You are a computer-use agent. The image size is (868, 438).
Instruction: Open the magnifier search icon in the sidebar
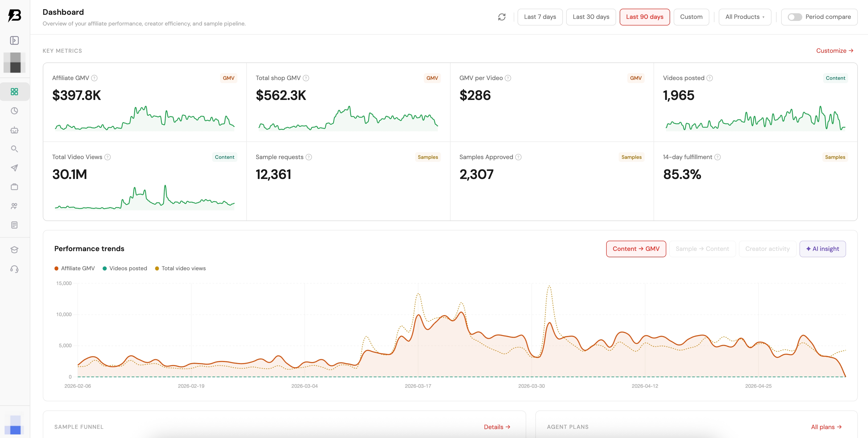[14, 149]
